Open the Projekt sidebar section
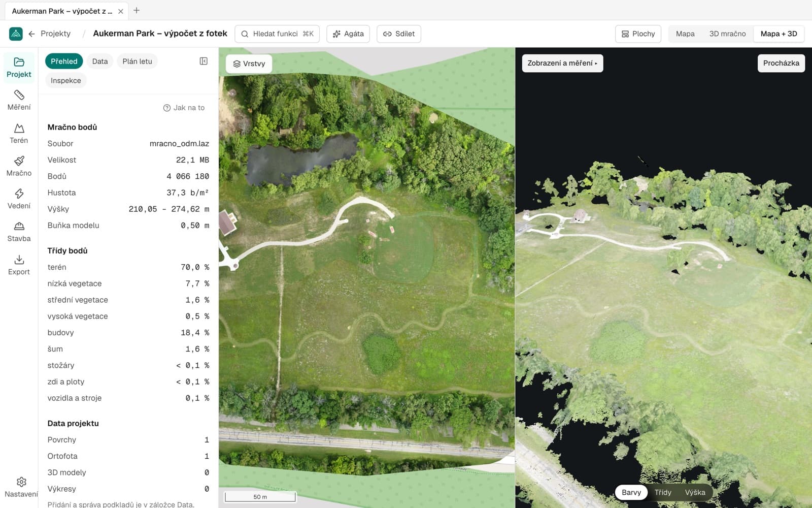 point(19,68)
